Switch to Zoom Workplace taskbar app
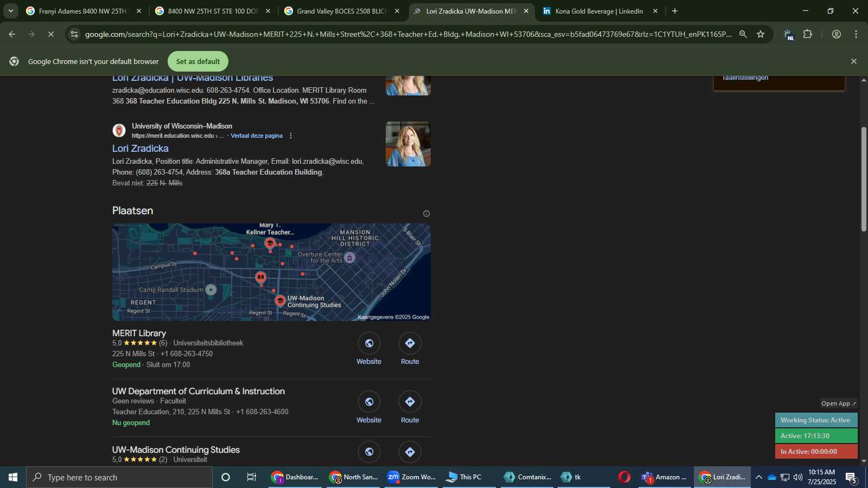 click(412, 477)
